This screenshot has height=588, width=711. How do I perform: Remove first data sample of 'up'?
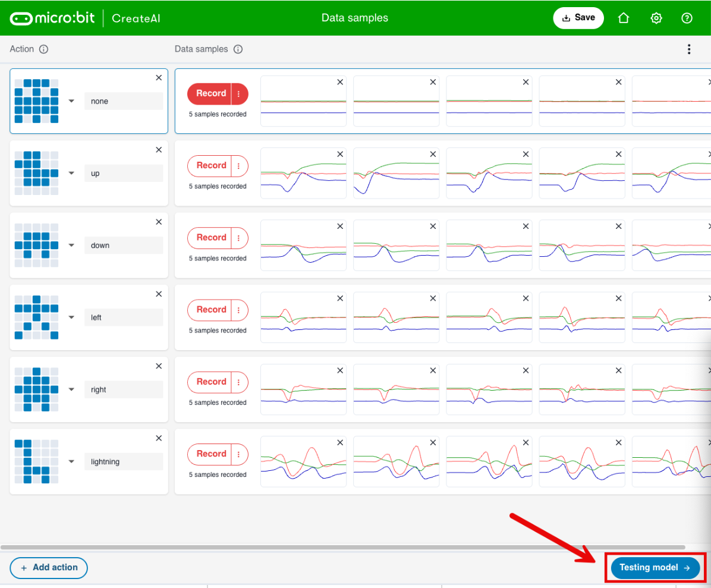pos(340,155)
